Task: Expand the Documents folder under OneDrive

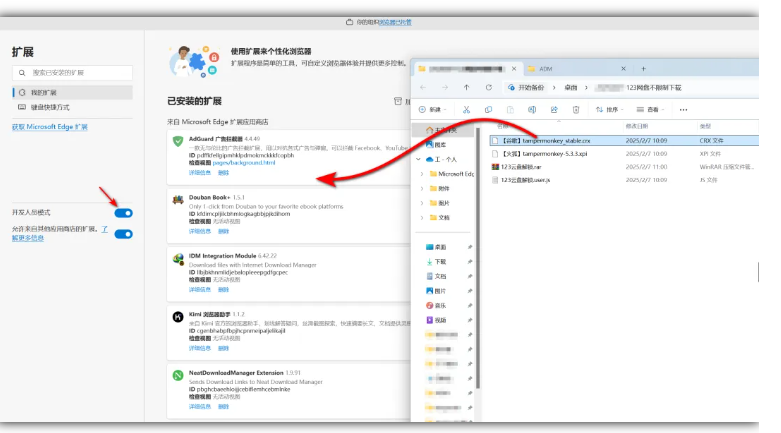Action: pos(422,218)
